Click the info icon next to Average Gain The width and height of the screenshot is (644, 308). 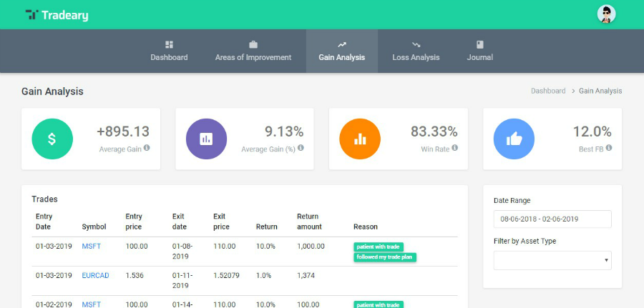(147, 148)
